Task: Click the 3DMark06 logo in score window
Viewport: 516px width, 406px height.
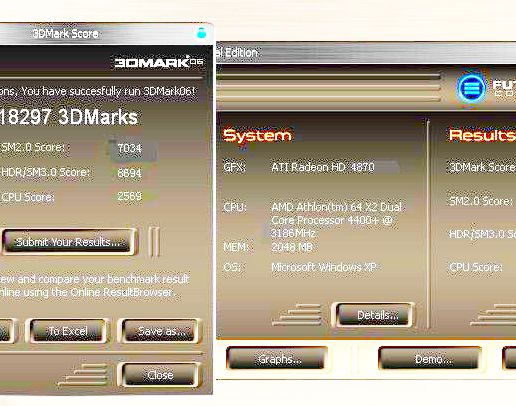Action: click(x=158, y=62)
